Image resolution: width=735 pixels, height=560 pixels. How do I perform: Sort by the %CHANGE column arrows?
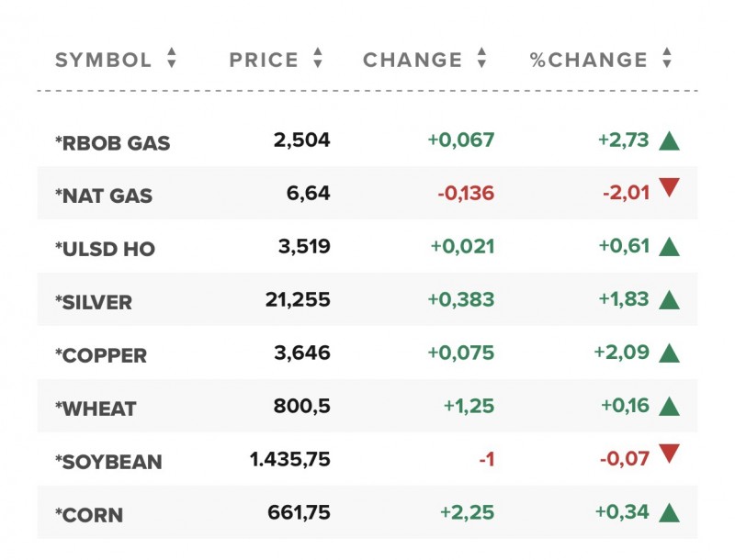pyautogui.click(x=666, y=60)
